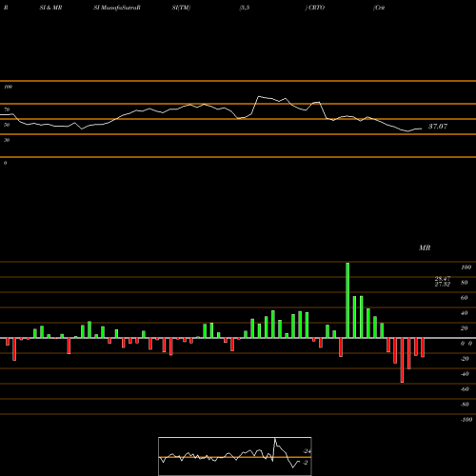Screen dimensions: 476x476
Task: Click the MR axis label -60
Action: click(465, 389)
